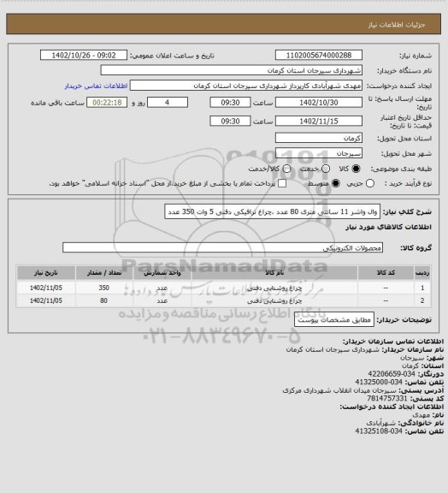Click the buyer organization name field
This screenshot has width=448, height=493.
pyautogui.click(x=231, y=70)
